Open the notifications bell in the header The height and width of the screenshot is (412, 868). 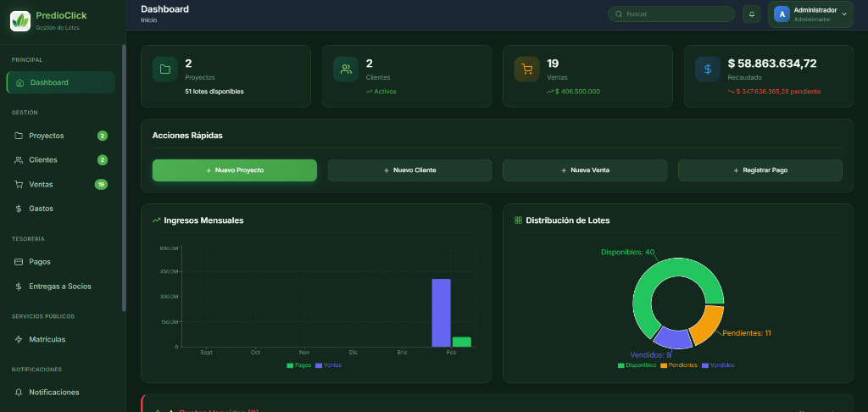pos(751,14)
